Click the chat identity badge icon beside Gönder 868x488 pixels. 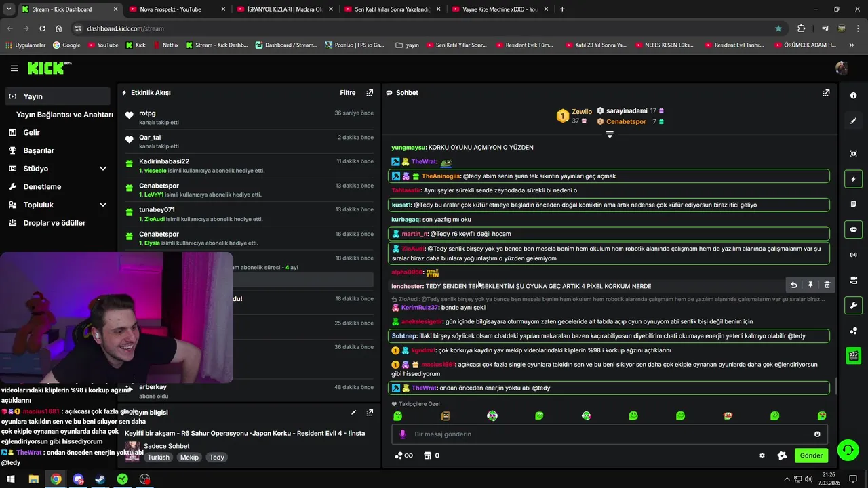click(782, 455)
